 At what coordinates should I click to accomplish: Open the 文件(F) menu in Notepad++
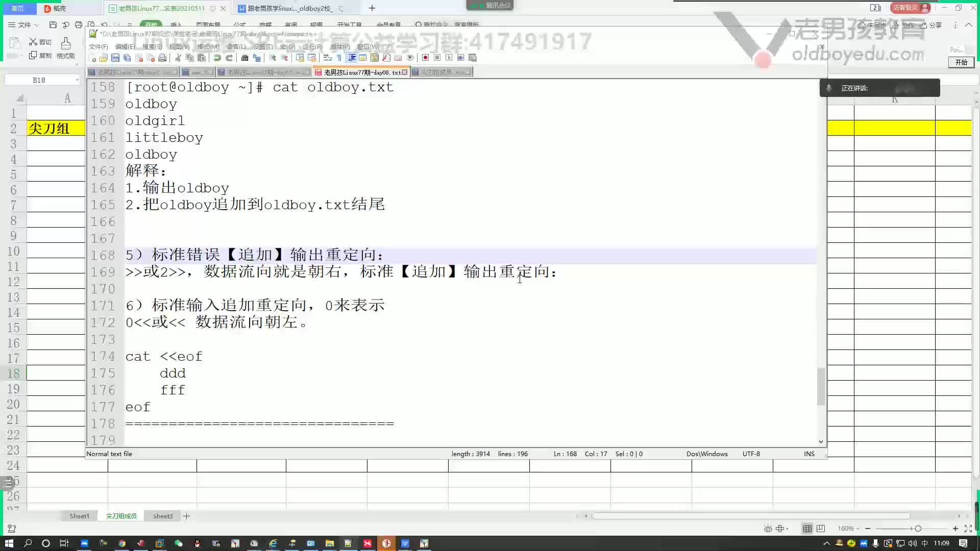pos(99,46)
